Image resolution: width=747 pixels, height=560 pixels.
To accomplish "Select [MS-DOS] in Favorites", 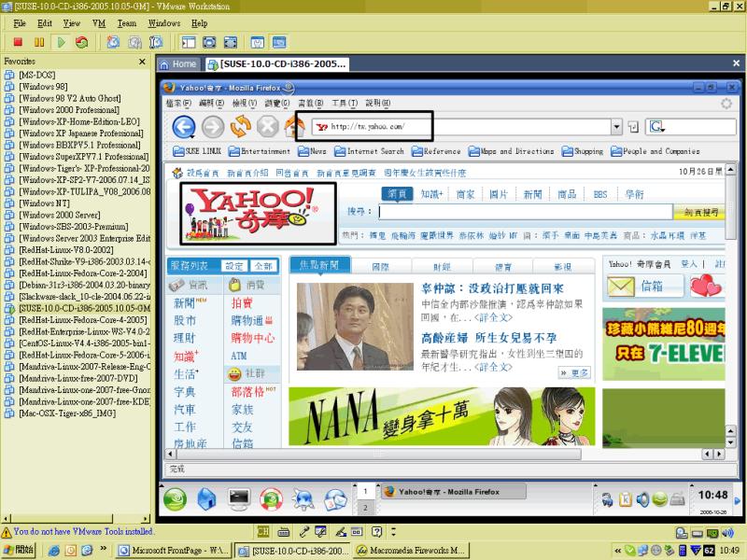I will [x=36, y=75].
